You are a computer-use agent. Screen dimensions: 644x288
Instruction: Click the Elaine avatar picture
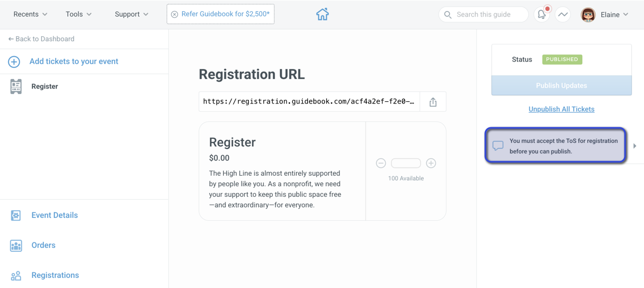(x=588, y=14)
